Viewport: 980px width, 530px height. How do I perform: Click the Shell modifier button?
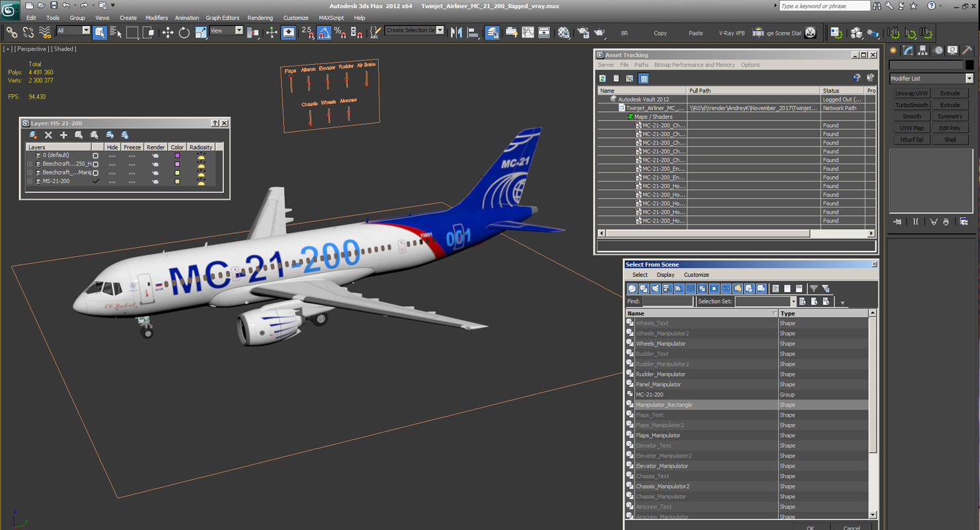[x=950, y=140]
